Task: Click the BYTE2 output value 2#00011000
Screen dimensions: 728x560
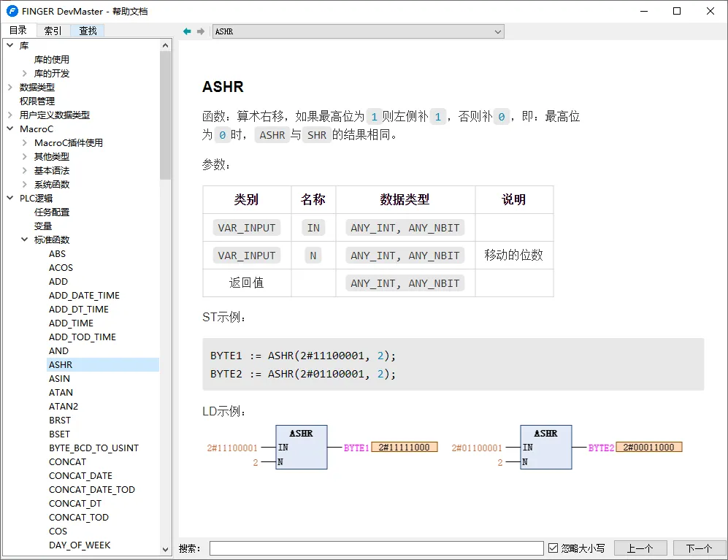Action: pos(648,447)
